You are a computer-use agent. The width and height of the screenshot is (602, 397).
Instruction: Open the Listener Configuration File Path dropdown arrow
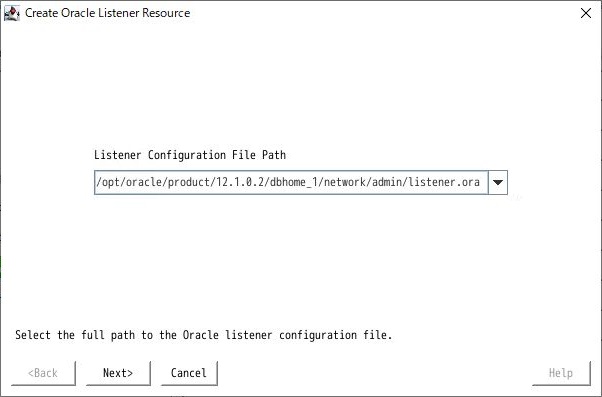pos(498,182)
